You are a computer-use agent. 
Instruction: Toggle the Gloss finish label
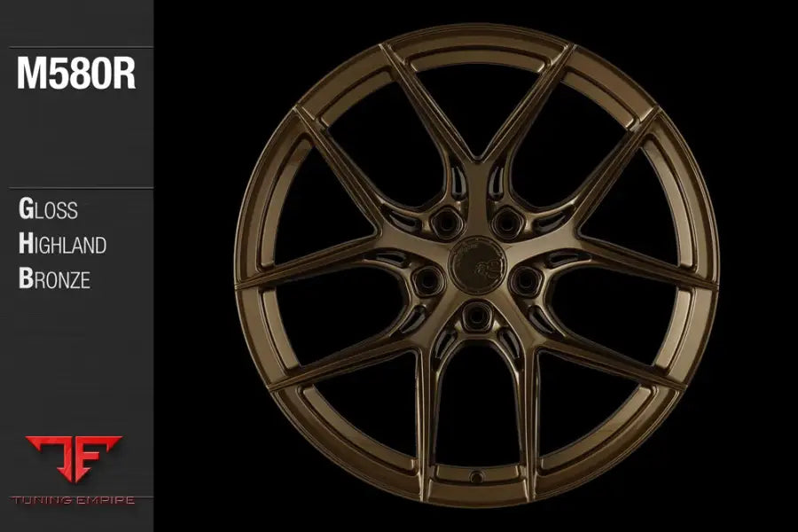pos(51,211)
